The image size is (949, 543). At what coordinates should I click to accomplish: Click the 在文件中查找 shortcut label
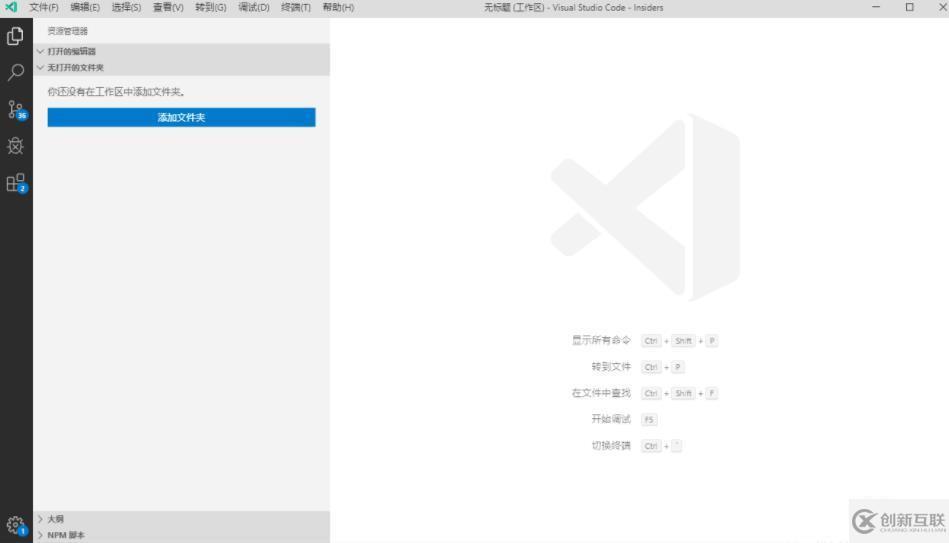pos(601,393)
